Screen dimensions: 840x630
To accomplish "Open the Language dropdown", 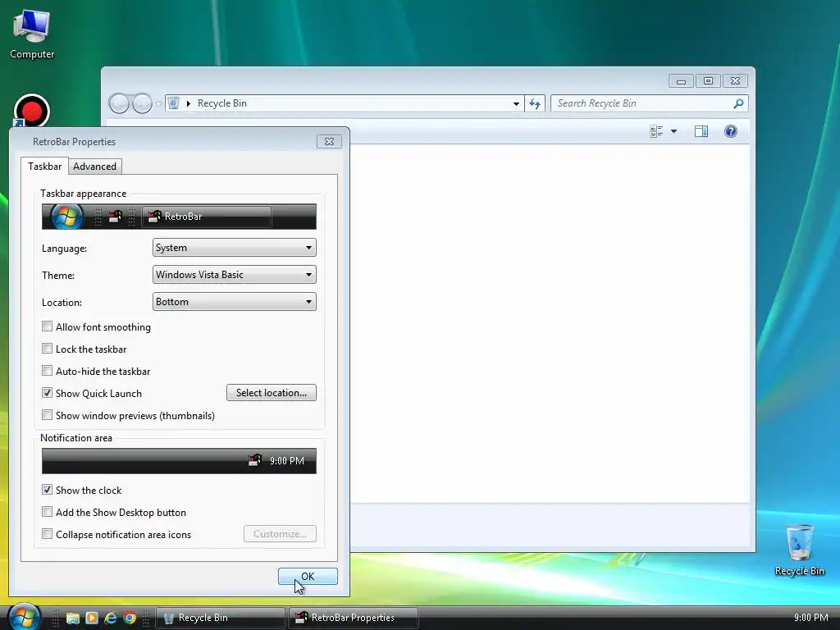I will click(234, 248).
